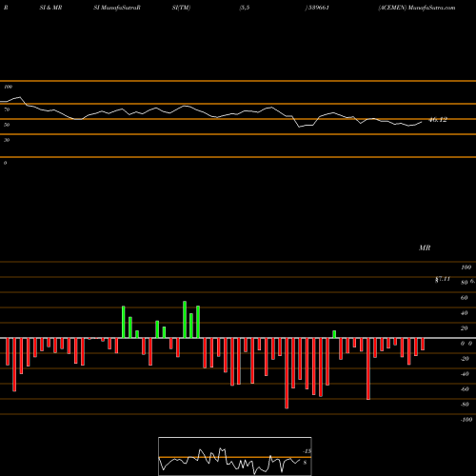Click the '(ACEMEN) MunafaSutra.com' title text

(417, 8)
